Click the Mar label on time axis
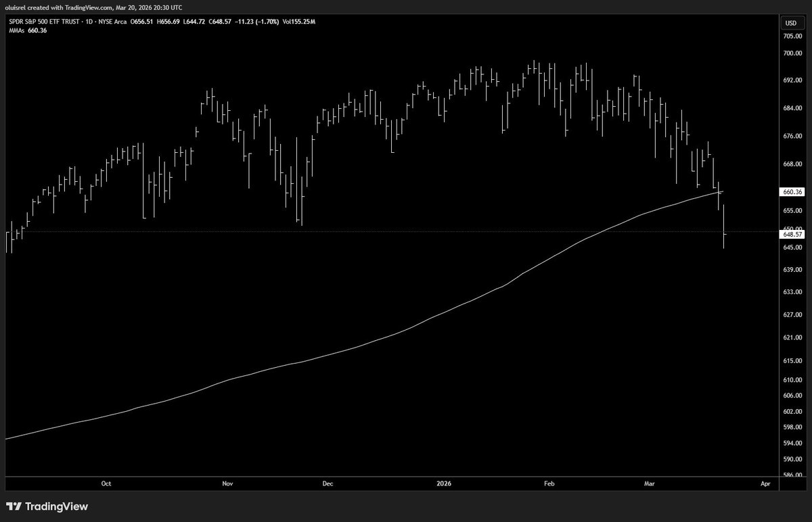812x522 pixels. tap(650, 483)
